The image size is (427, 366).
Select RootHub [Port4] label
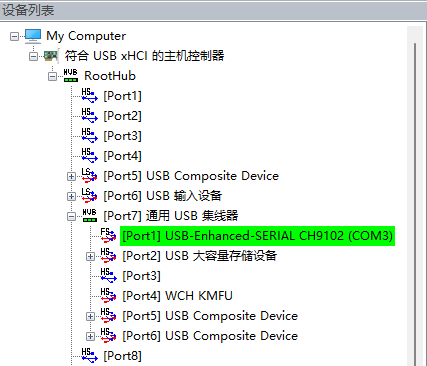pos(122,156)
